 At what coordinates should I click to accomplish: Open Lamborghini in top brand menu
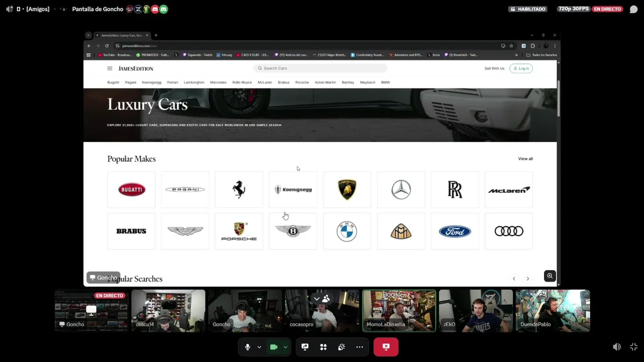click(194, 82)
